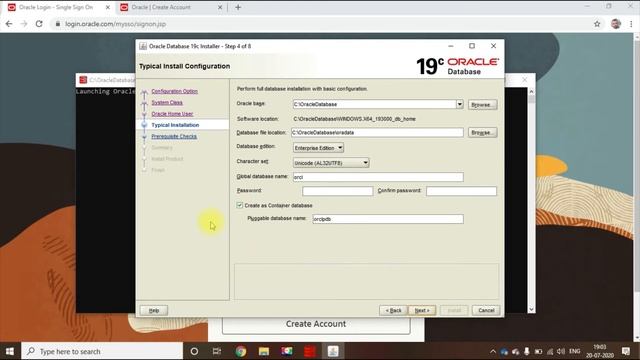Click the Create Account button on webpage

pos(316,324)
